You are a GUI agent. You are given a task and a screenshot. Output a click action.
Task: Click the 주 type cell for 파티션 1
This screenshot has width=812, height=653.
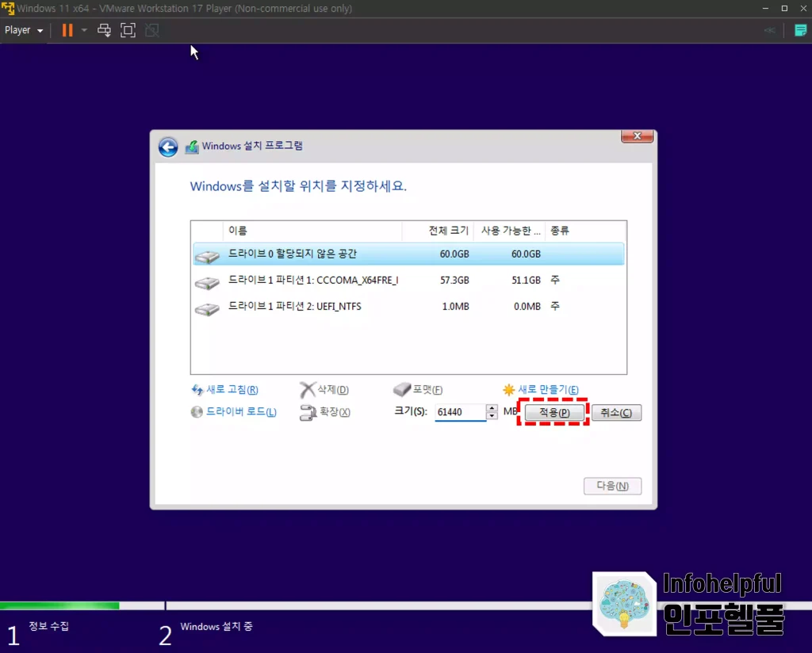coord(555,280)
